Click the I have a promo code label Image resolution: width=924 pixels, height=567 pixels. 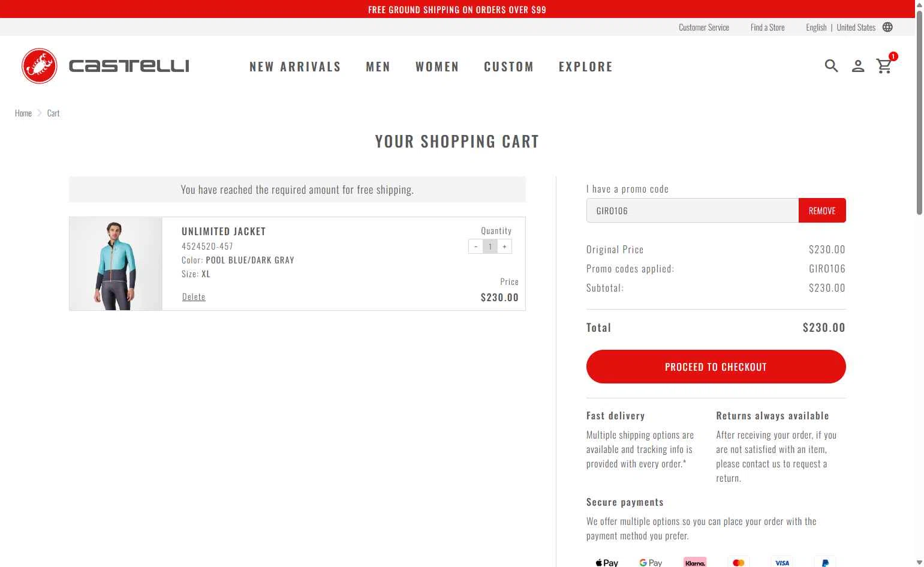[x=627, y=189]
